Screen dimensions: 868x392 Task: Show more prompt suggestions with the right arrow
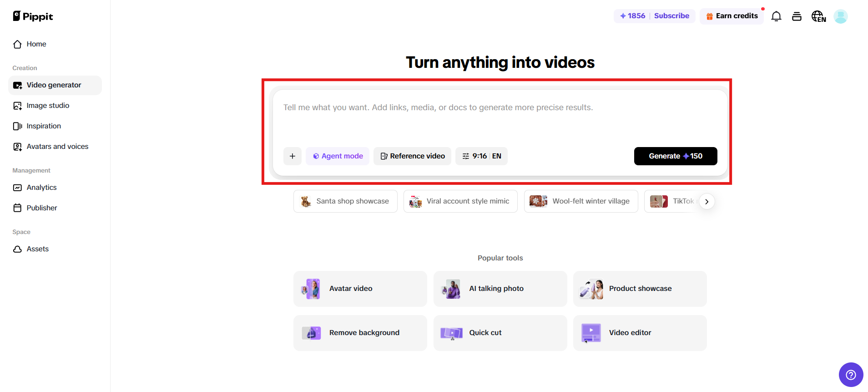click(707, 201)
